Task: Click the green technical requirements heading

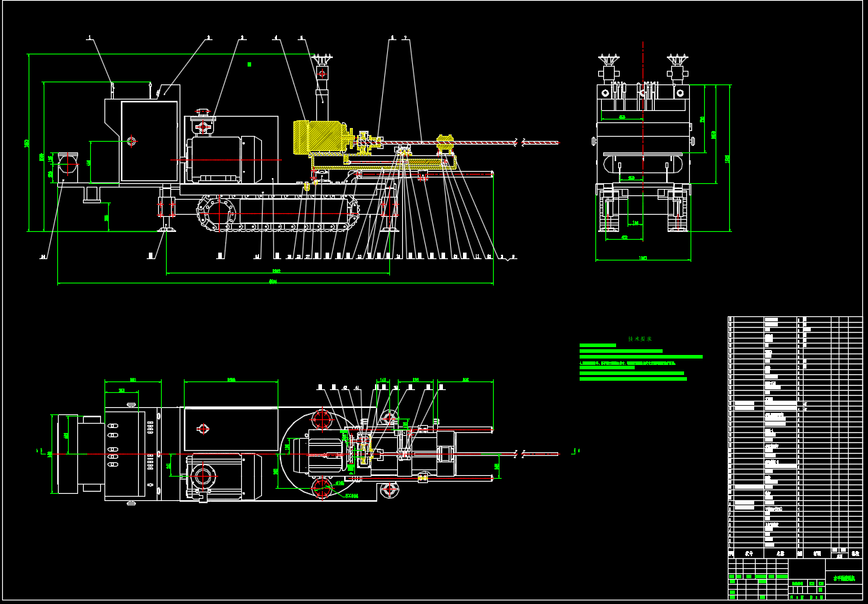Action: tap(640, 338)
